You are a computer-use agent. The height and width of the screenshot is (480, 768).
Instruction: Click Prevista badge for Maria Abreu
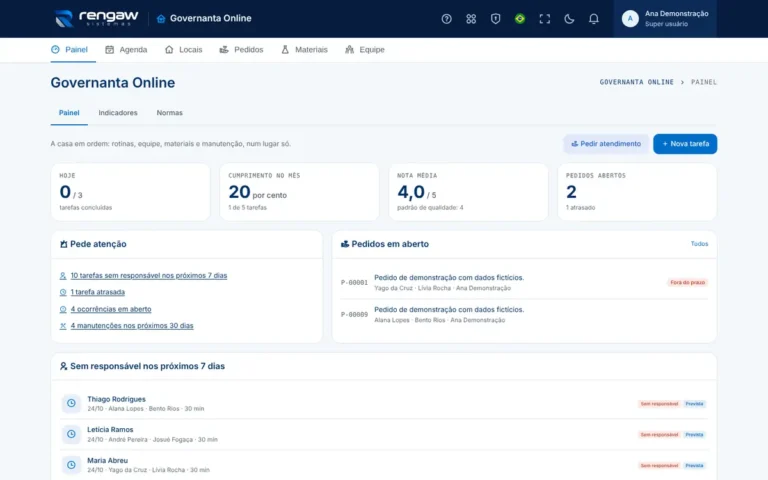point(694,465)
